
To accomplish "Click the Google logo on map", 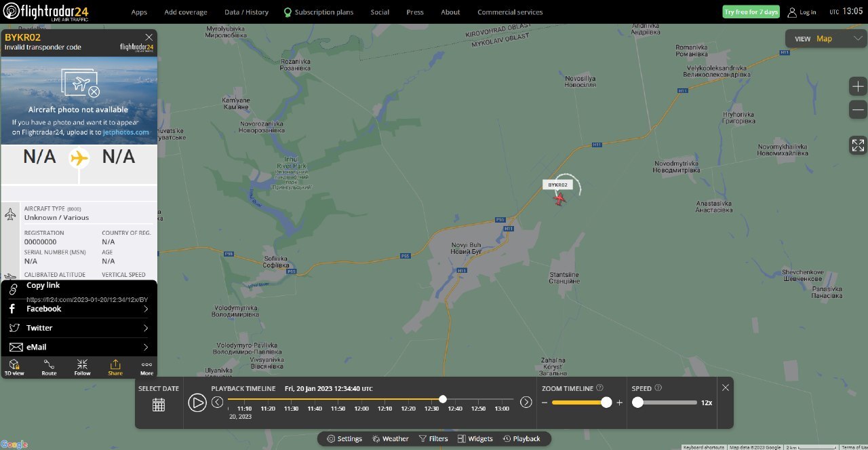I will coord(14,445).
